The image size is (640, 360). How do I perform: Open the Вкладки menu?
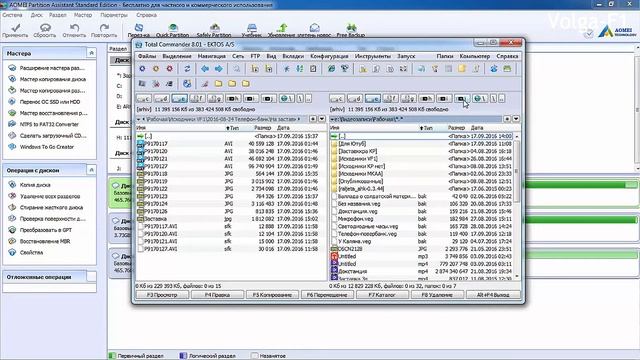[293, 56]
